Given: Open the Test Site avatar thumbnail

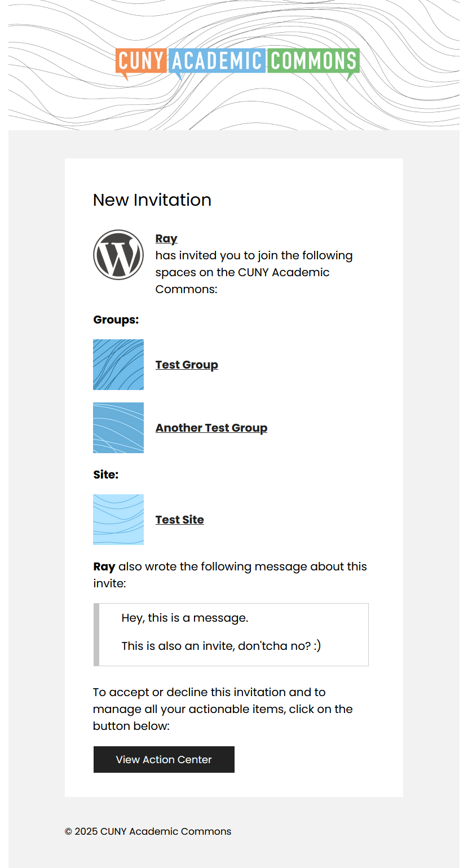Looking at the screenshot, I should coord(118,520).
